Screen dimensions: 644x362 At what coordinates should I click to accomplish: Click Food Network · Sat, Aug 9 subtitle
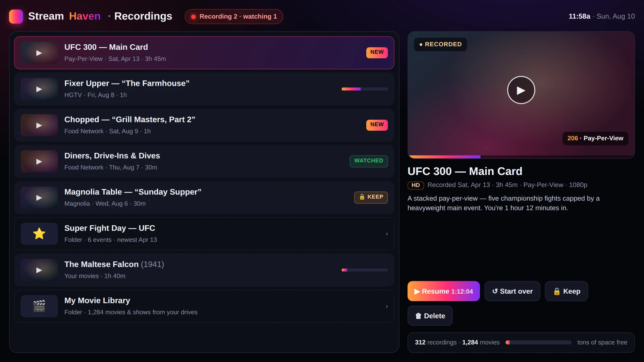pos(107,131)
